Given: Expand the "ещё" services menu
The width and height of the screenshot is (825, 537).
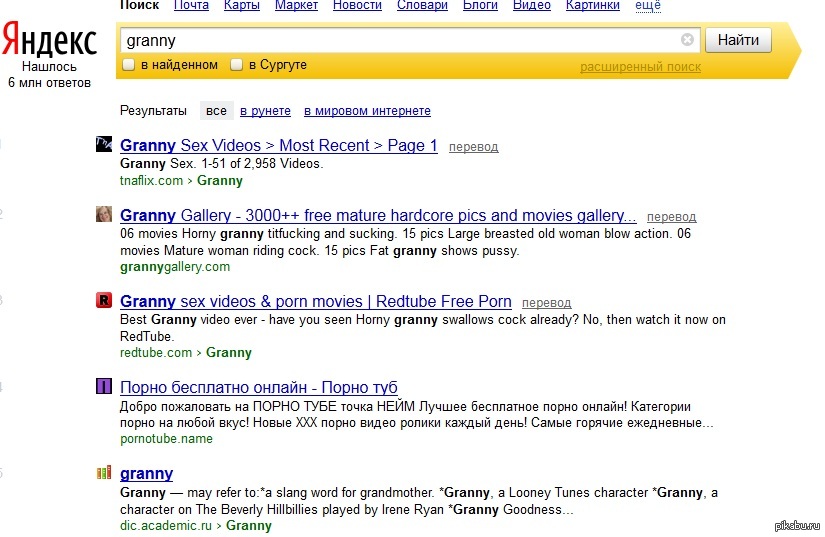Looking at the screenshot, I should pos(648,5).
